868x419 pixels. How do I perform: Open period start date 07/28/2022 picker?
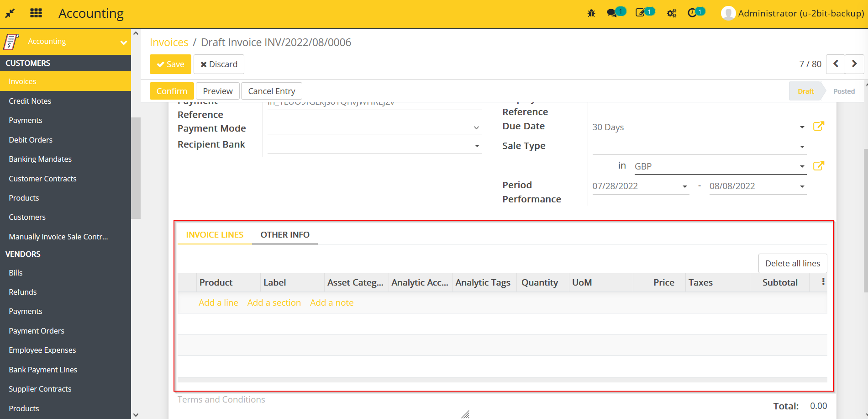coord(640,186)
